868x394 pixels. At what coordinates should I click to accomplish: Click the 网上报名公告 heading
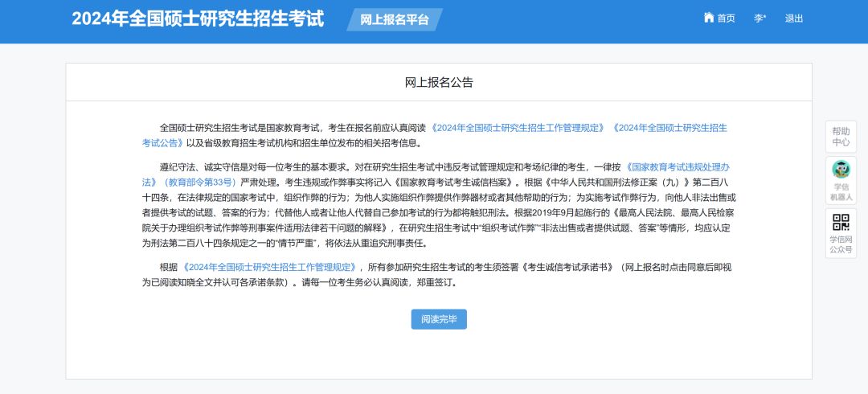[x=439, y=82]
